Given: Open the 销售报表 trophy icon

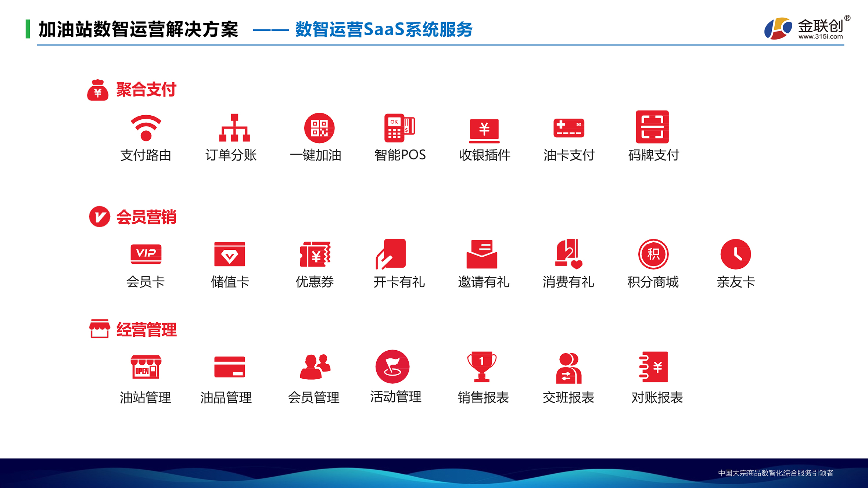Looking at the screenshot, I should coord(481,367).
